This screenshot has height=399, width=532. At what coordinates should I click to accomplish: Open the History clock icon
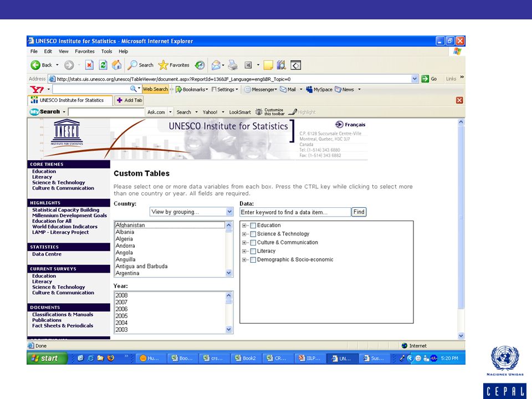click(200, 65)
